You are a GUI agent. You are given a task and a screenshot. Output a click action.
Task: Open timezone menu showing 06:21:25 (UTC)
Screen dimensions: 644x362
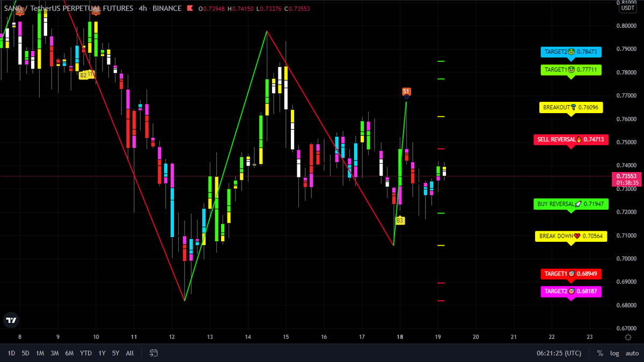[559, 353]
